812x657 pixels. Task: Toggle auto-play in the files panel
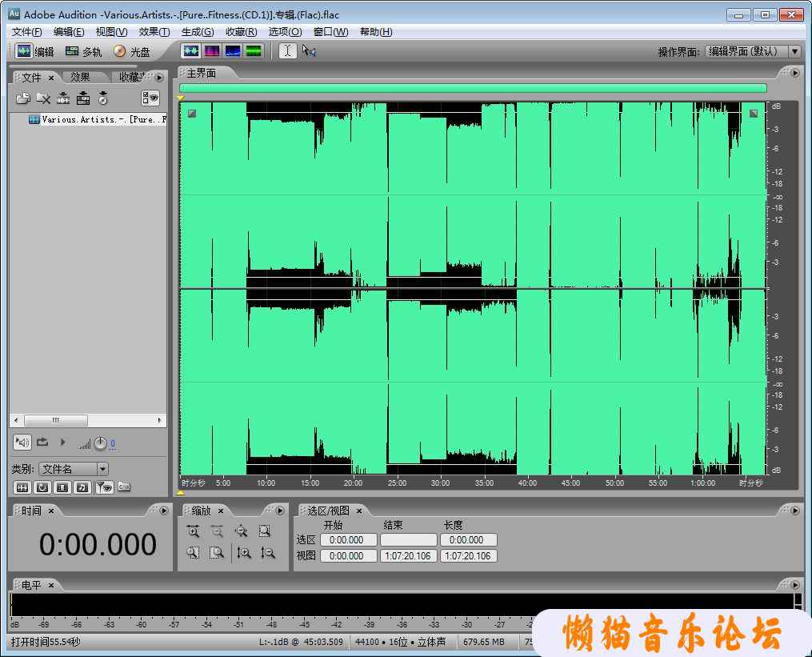[22, 443]
